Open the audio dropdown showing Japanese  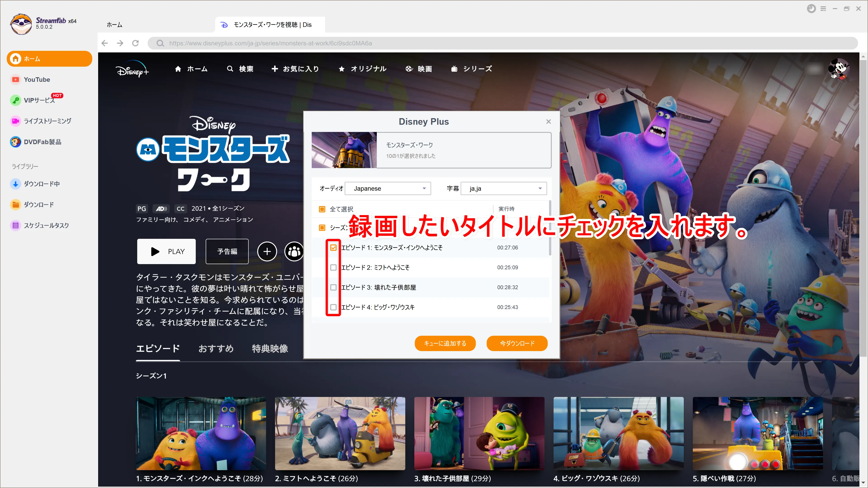click(388, 188)
